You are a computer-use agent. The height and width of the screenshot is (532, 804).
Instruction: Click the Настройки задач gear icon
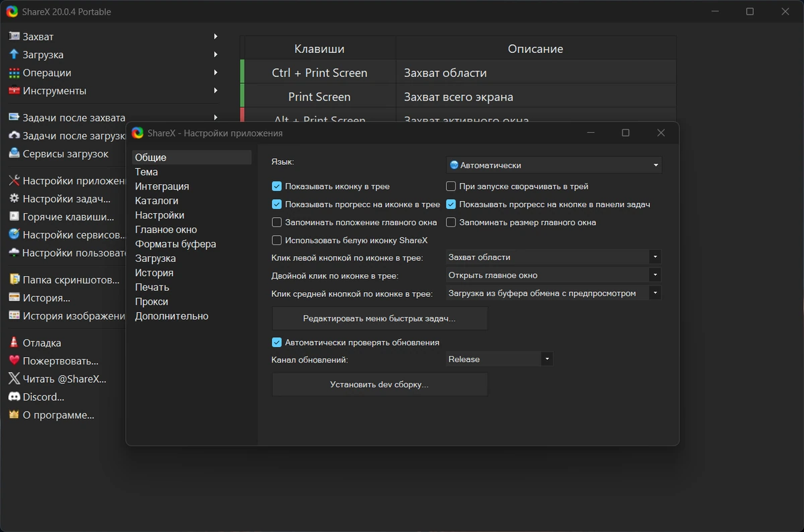(14, 198)
